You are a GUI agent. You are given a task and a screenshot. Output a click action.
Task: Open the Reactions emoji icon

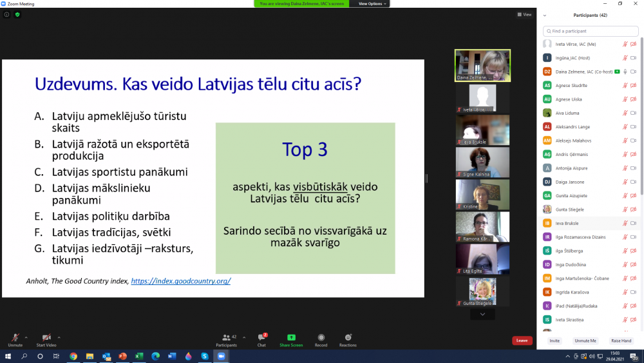[x=348, y=338]
